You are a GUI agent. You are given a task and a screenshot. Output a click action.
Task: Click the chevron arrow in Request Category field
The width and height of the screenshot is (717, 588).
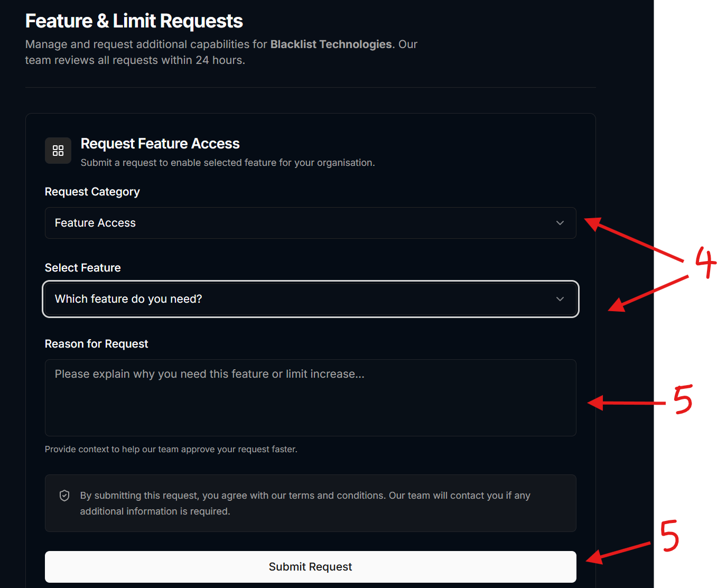[560, 223]
